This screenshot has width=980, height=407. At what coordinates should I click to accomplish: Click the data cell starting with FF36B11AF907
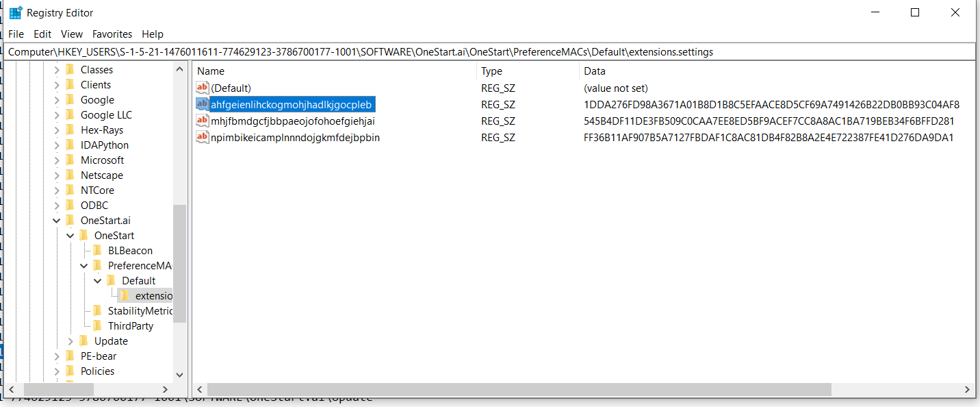tap(769, 138)
